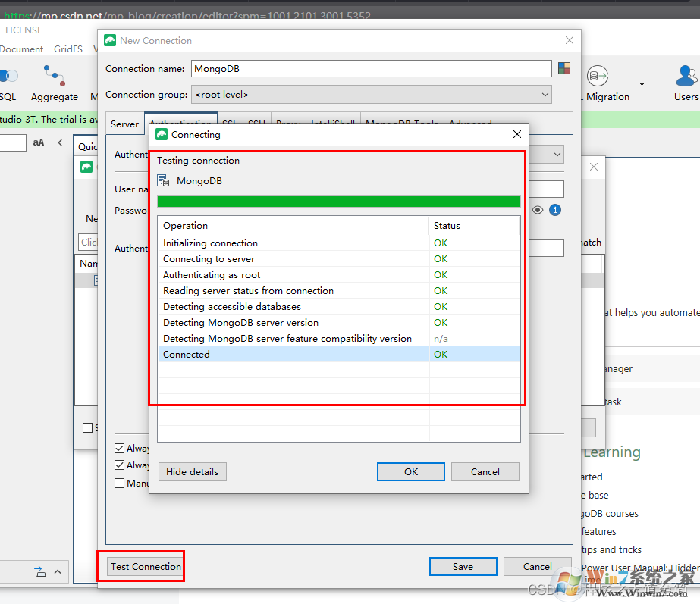Select 'Reading server status from connection' row
The width and height of the screenshot is (700, 604).
pyautogui.click(x=339, y=290)
